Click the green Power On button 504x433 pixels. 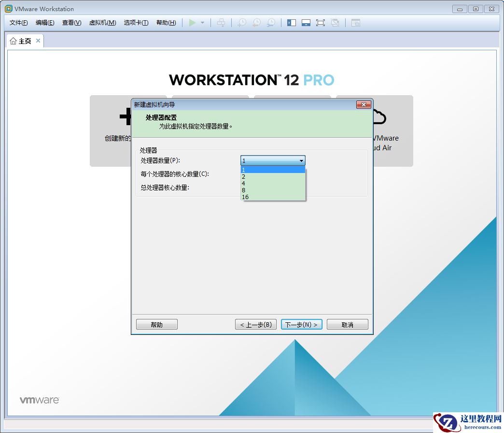(192, 23)
